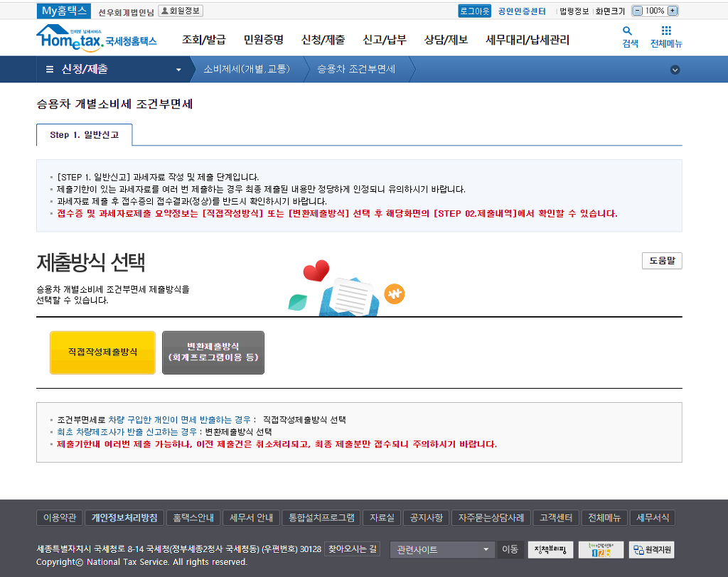Open the 공지사항 footer link
Viewport: 728px width, 577px height.
click(x=427, y=517)
